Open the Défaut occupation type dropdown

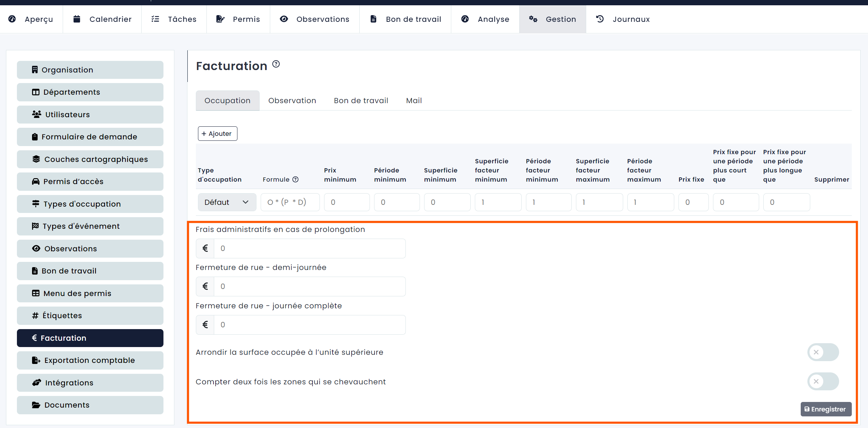coord(227,202)
